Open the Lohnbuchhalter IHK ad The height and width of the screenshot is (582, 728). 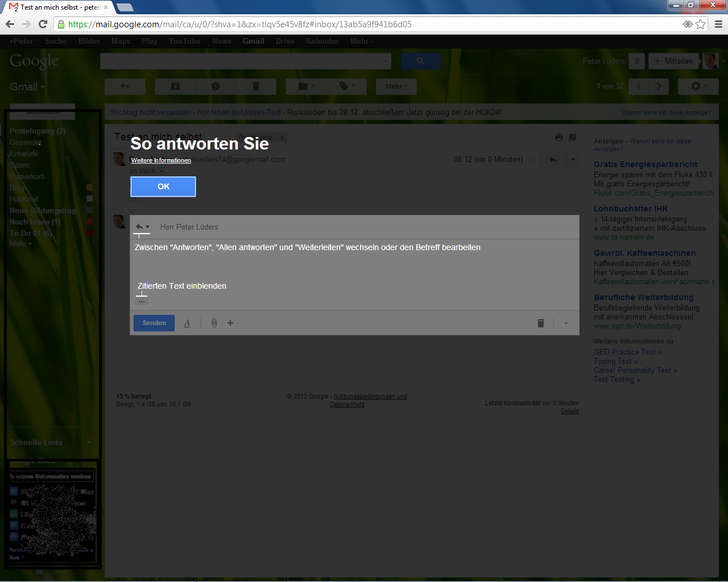tap(631, 209)
